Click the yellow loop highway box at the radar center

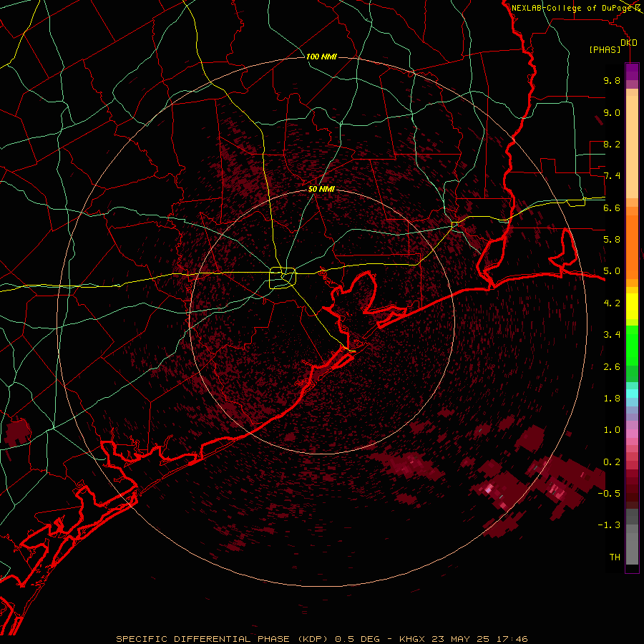282,278
